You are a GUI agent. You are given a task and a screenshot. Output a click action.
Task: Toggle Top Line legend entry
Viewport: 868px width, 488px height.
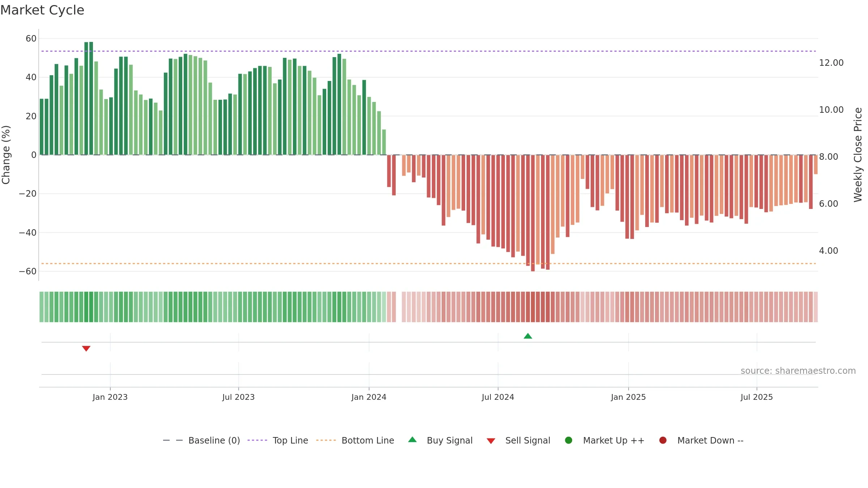click(278, 440)
